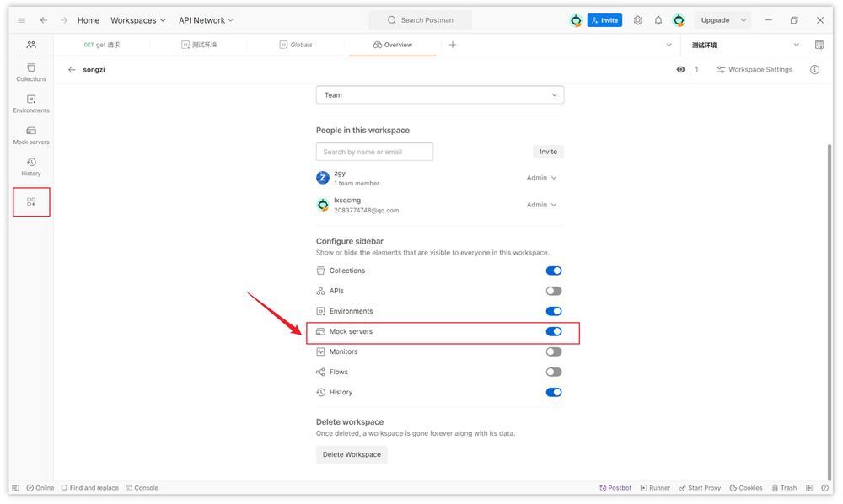Click Upgrade button
This screenshot has height=504, width=843.
click(x=715, y=20)
